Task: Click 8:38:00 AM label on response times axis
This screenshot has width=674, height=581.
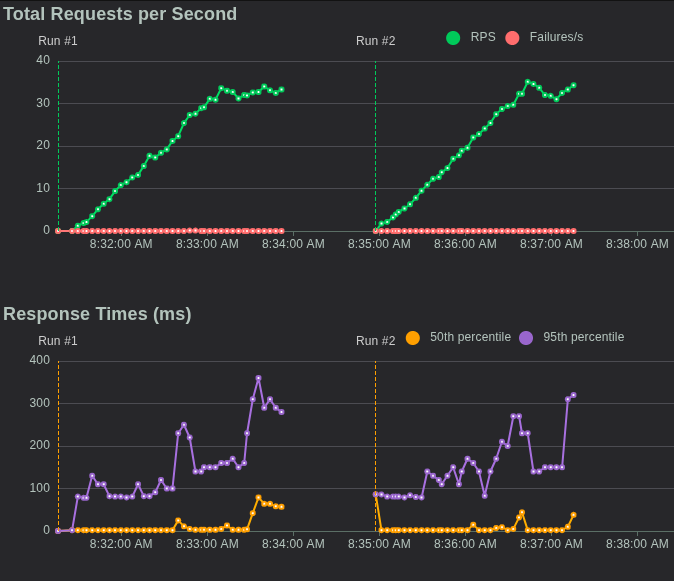Action: pyautogui.click(x=637, y=543)
